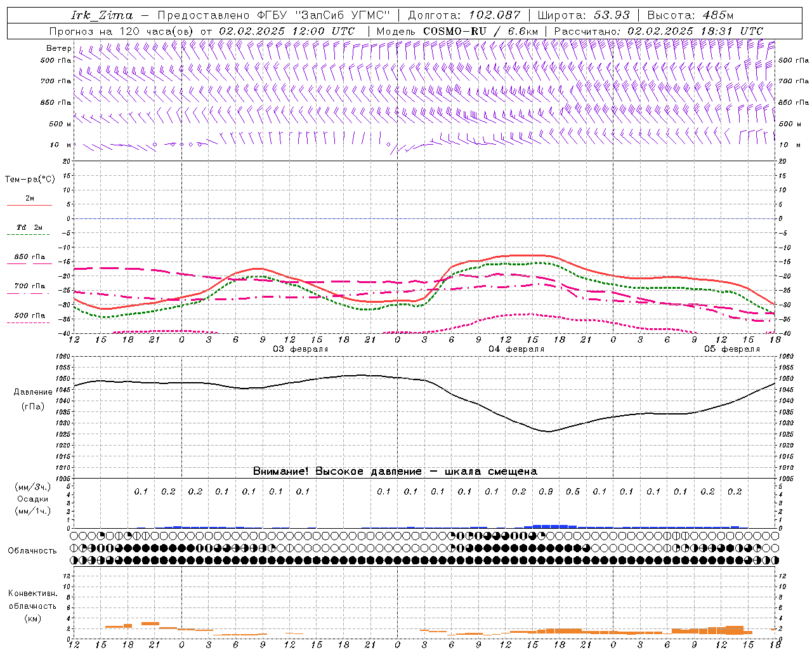Image resolution: width=812 pixels, height=650 pixels.
Task: Click the blue 2м legend line
Action: [x=29, y=205]
